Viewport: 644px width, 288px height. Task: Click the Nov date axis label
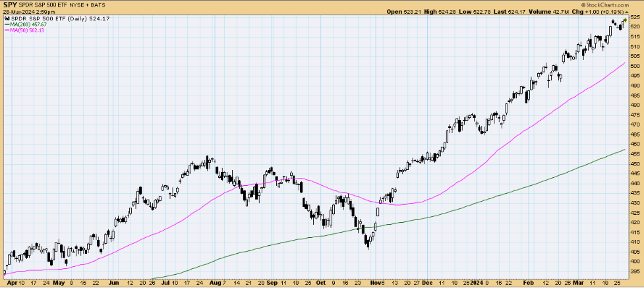click(x=376, y=283)
